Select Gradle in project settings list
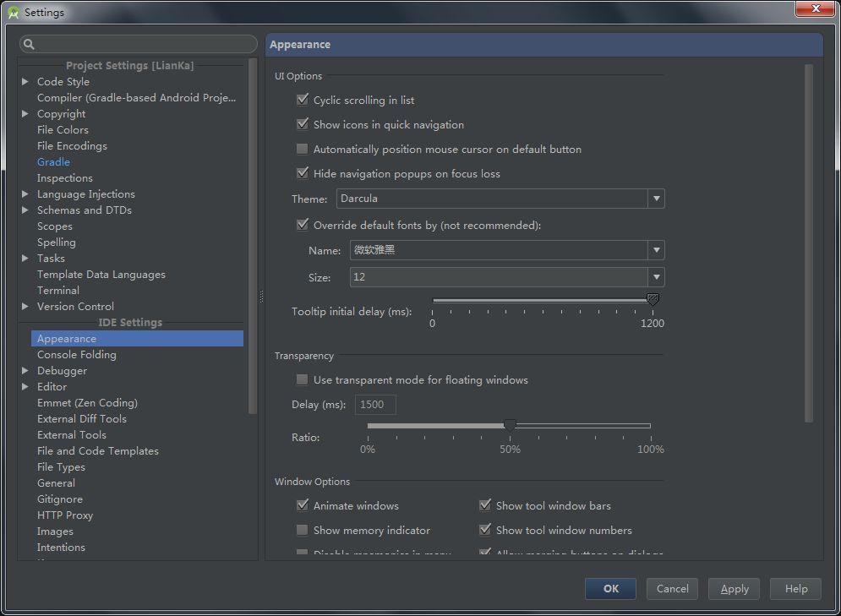The image size is (841, 616). coord(53,162)
